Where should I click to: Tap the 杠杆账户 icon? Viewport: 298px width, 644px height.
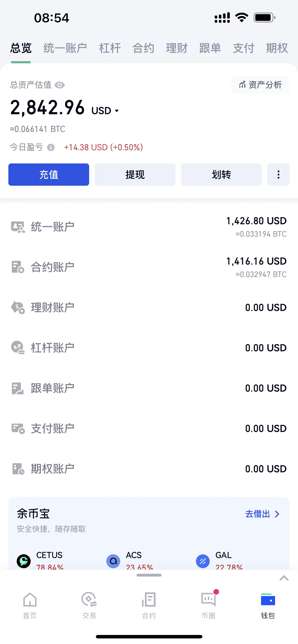click(x=18, y=348)
